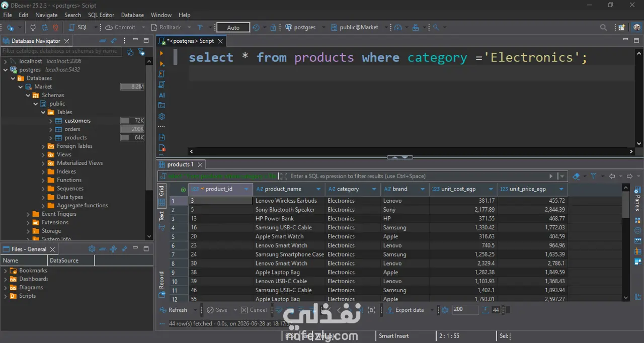The width and height of the screenshot is (644, 343).
Task: Collapse the Schemas tree node
Action: [28, 95]
